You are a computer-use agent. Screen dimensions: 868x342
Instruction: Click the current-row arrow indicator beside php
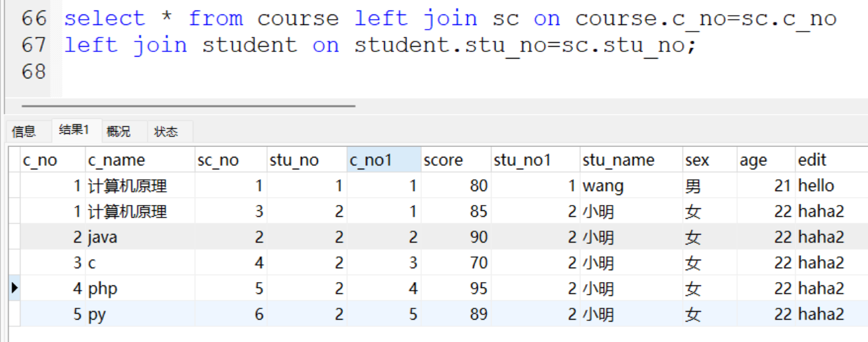(x=14, y=288)
